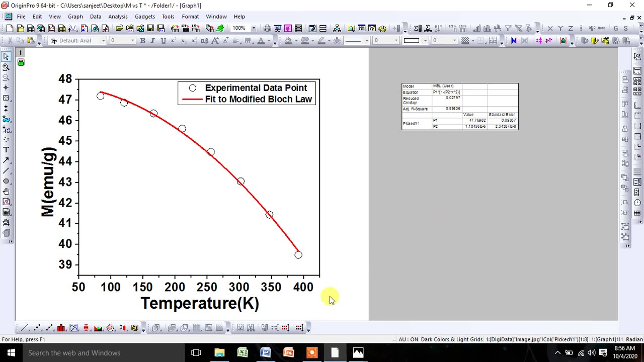The image size is (644, 362).
Task: Click the Box chart icon in bottom toolbar
Action: (x=86, y=328)
